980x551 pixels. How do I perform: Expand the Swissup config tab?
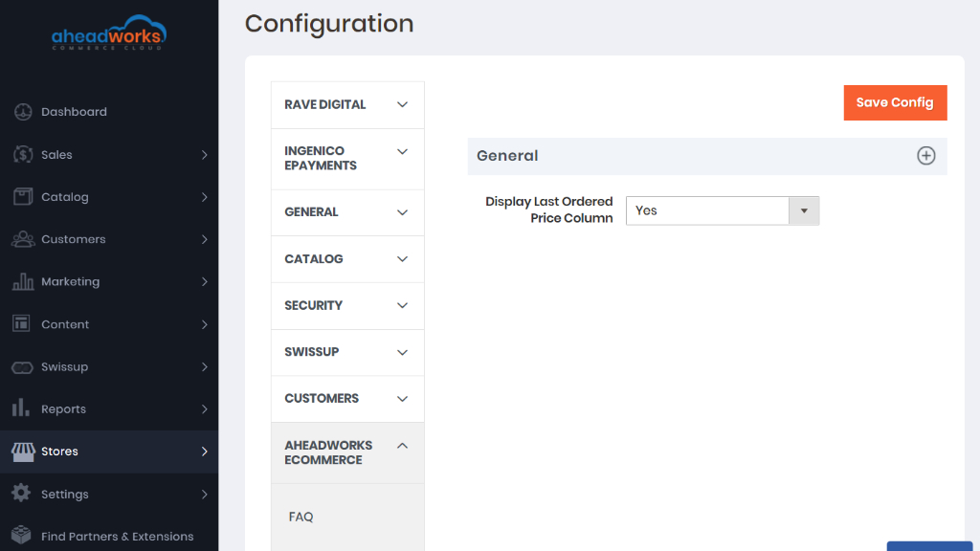point(347,352)
